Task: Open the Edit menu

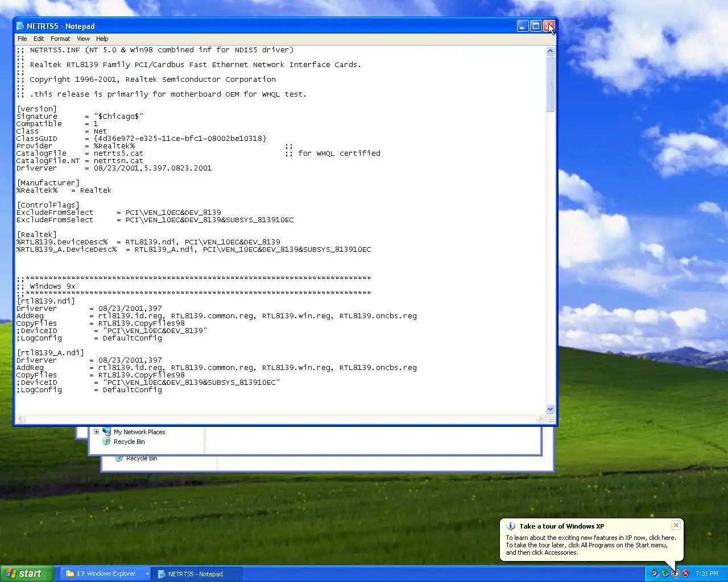Action: click(39, 39)
